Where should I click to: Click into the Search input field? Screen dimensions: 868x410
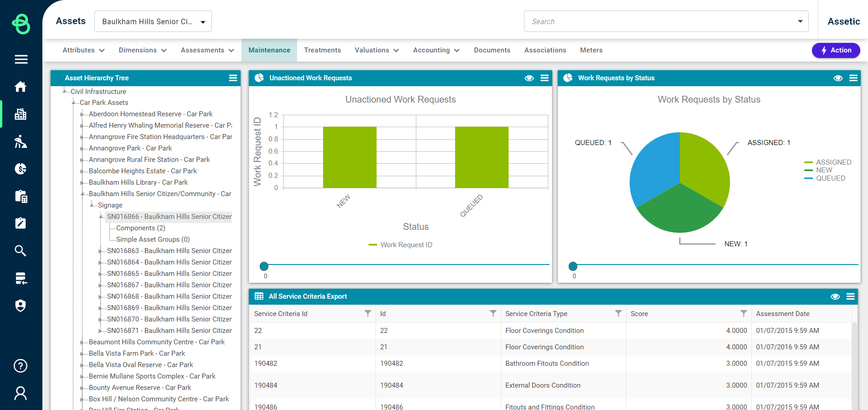661,21
